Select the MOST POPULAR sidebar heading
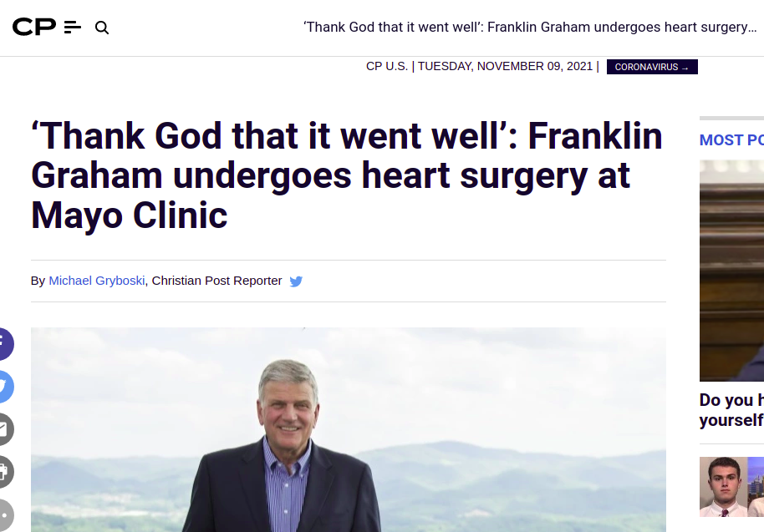The height and width of the screenshot is (532, 764). pos(731,140)
